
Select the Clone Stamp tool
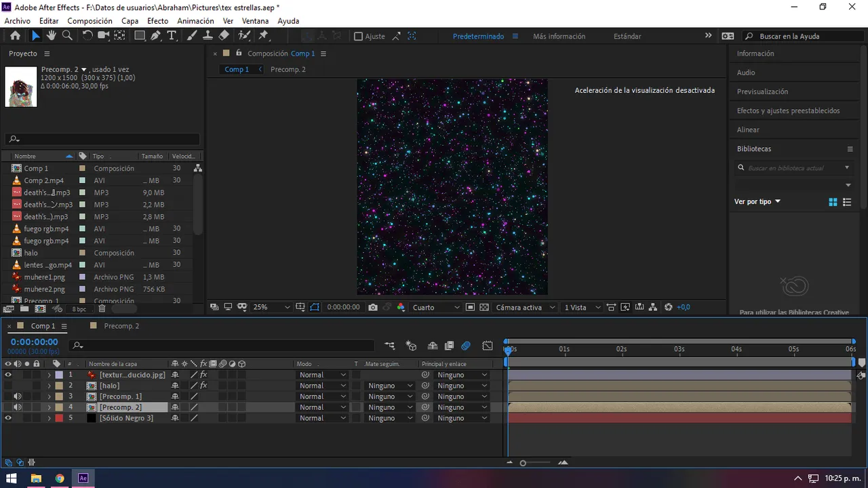click(208, 36)
